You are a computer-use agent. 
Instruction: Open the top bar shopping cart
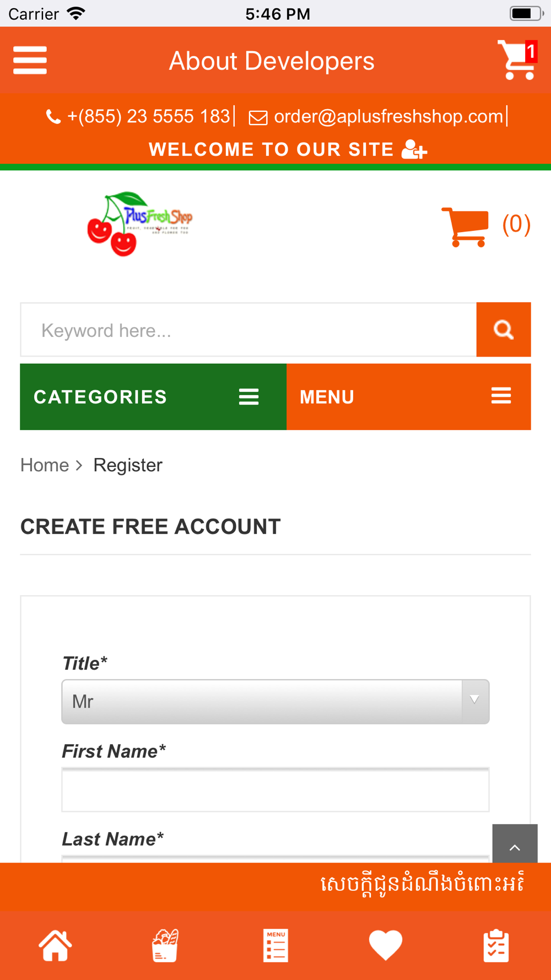click(x=517, y=60)
